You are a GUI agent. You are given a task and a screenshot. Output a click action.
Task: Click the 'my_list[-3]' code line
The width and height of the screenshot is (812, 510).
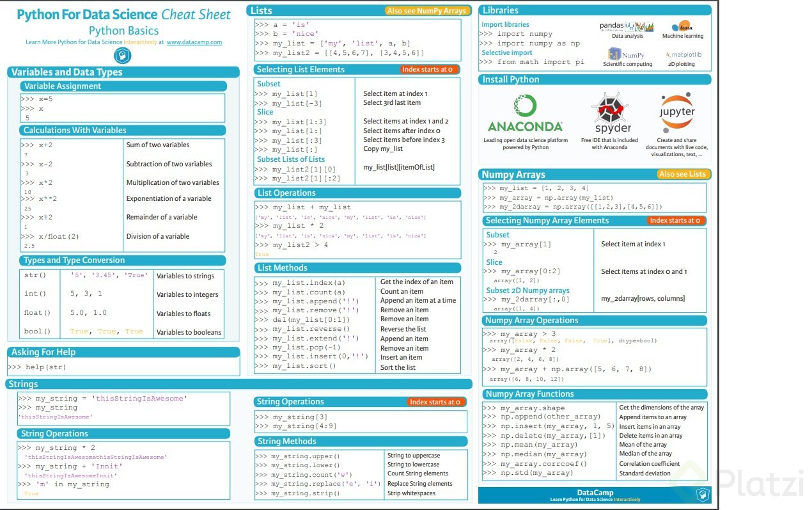pos(288,104)
